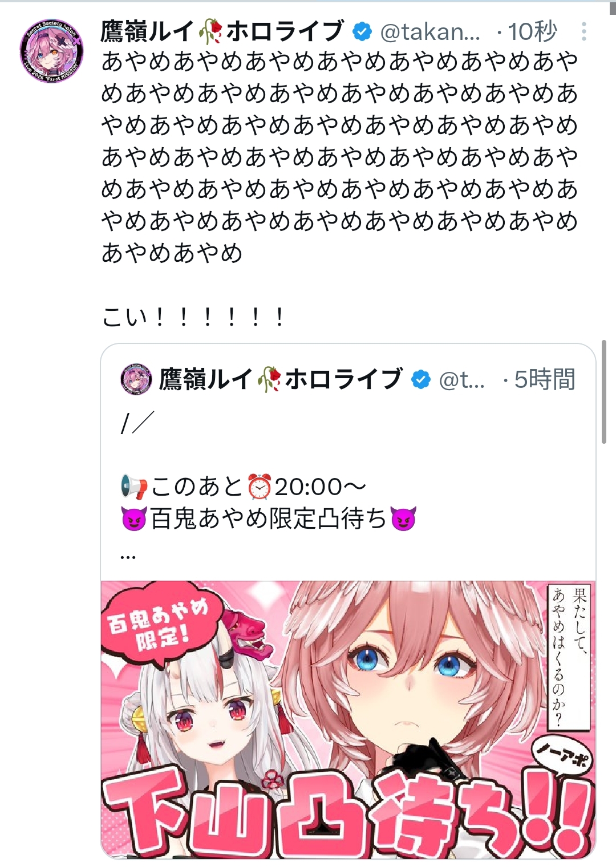Viewport: 616px width, 867px height.
Task: Open the small avatar in quoted tweet
Action: pyautogui.click(x=136, y=379)
